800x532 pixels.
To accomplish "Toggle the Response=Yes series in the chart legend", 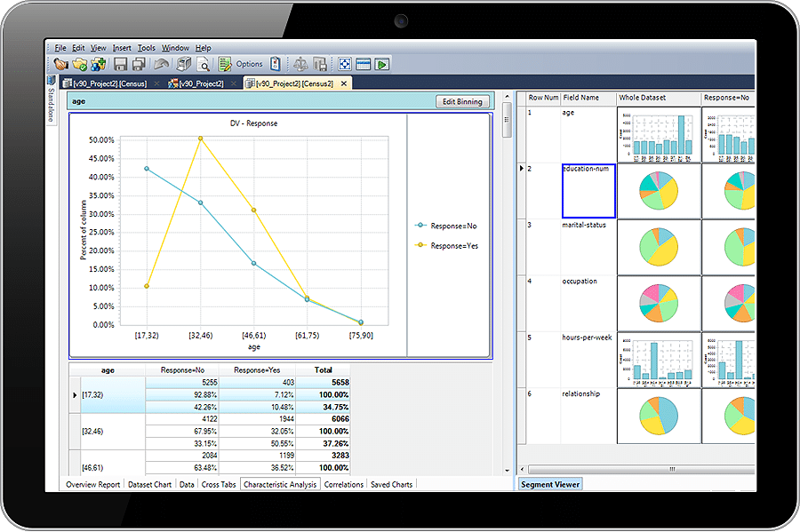I will pyautogui.click(x=449, y=245).
